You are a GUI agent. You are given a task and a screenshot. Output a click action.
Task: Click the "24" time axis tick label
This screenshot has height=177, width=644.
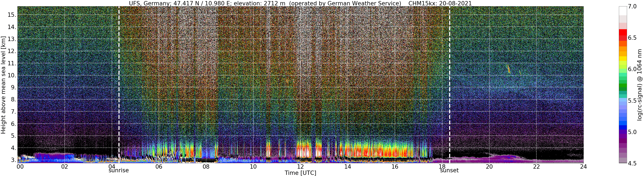coord(583,166)
